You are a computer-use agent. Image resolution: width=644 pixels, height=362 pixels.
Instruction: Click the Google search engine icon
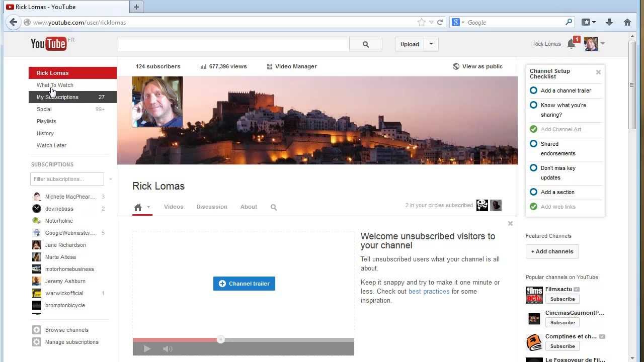coord(456,22)
